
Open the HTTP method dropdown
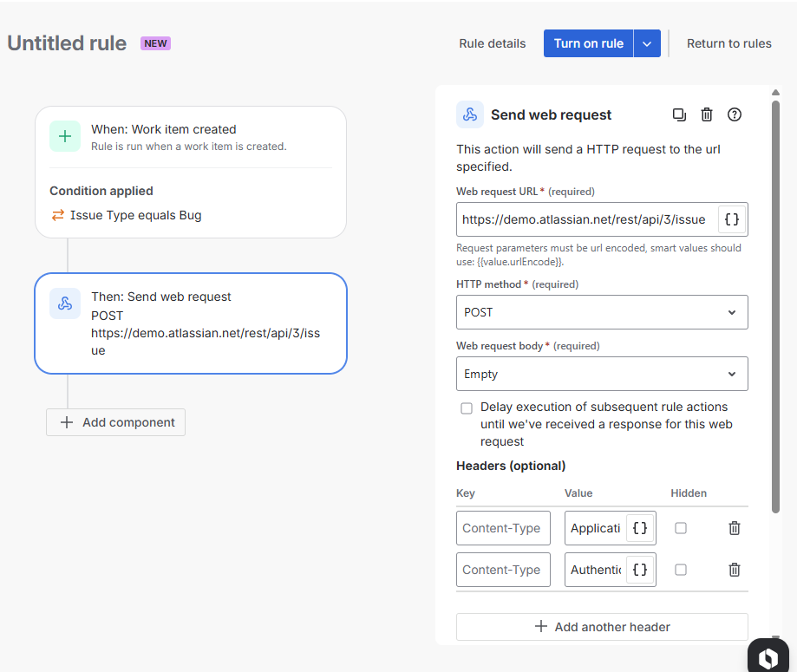(602, 312)
